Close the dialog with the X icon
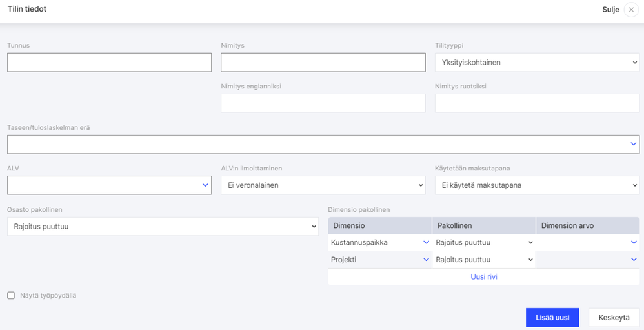Viewport: 644px width, 330px height. coord(631,10)
